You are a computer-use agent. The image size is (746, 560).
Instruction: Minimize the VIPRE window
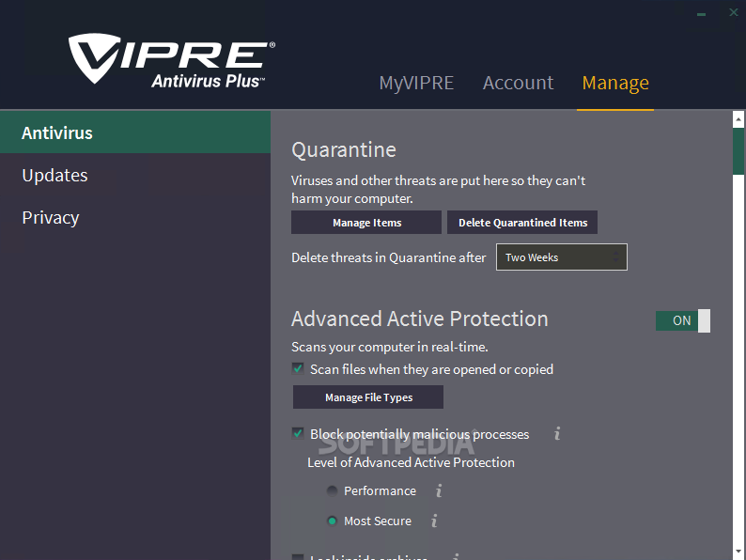[701, 14]
